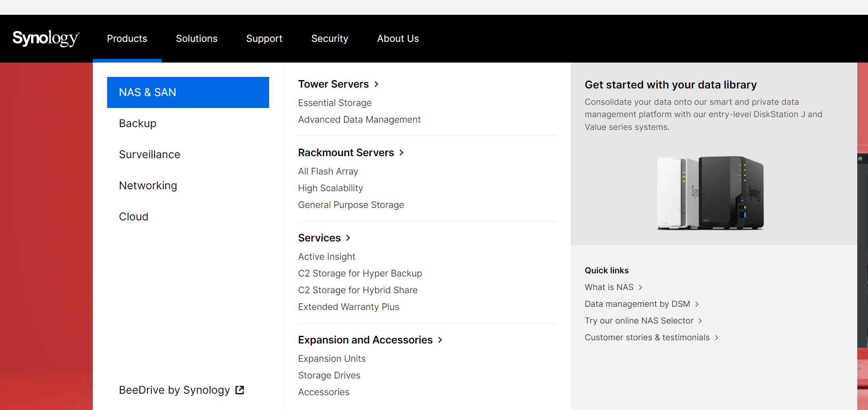
Task: Open Advanced Data Management link
Action: click(x=360, y=120)
